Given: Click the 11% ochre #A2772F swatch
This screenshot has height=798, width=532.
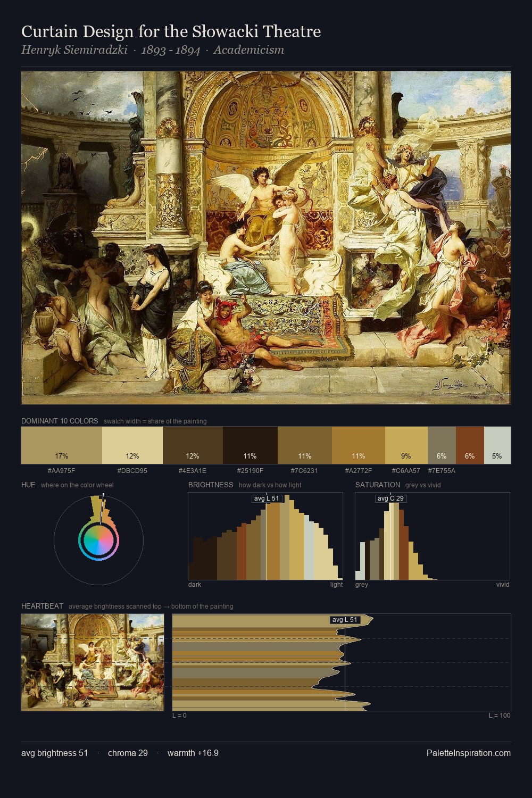Looking at the screenshot, I should [x=359, y=445].
